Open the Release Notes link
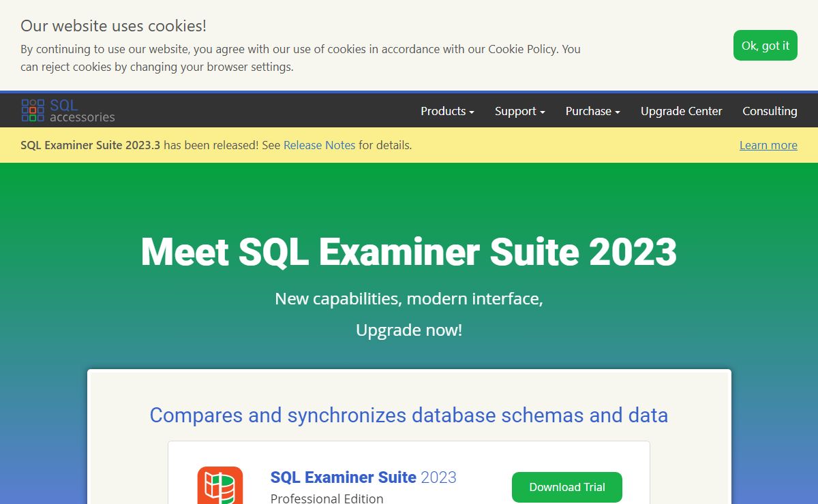The width and height of the screenshot is (818, 504). pos(319,145)
